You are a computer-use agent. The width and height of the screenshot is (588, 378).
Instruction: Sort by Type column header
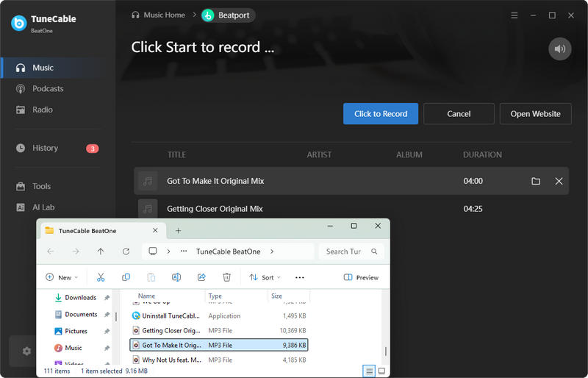pyautogui.click(x=215, y=296)
